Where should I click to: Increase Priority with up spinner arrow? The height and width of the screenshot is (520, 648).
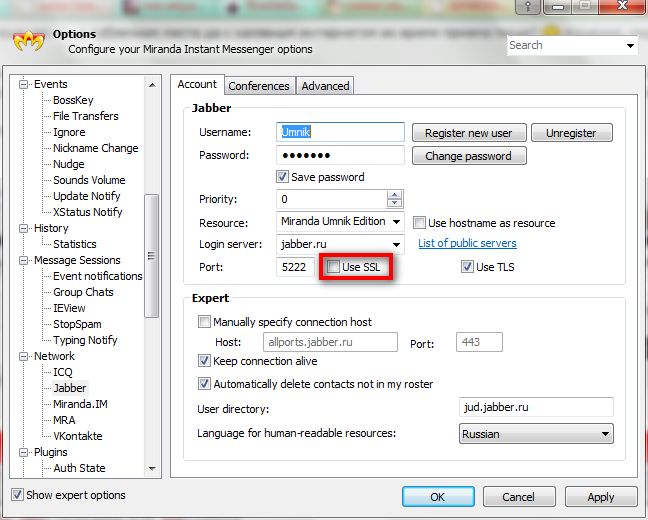(395, 195)
